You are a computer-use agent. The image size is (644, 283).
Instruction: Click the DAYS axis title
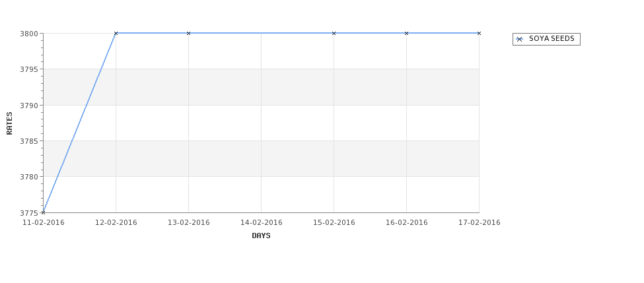(x=261, y=236)
